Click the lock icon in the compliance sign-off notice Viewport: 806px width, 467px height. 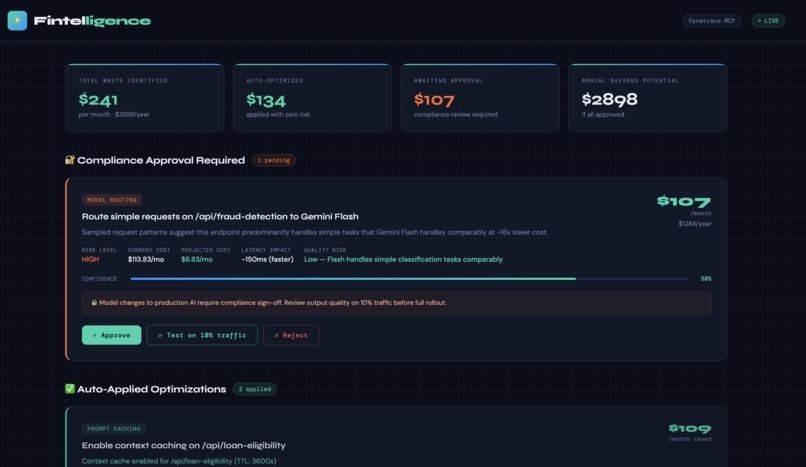click(x=94, y=303)
